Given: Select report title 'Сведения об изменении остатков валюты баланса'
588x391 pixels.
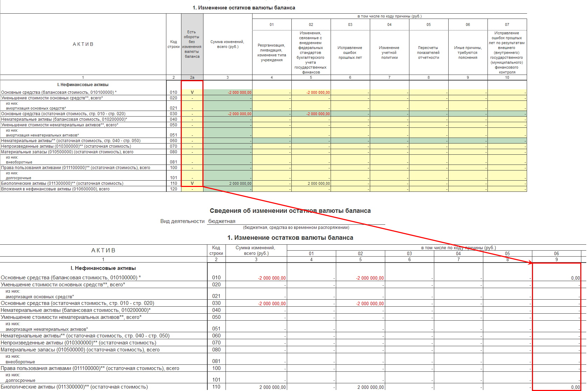Looking at the screenshot, I should point(290,211).
